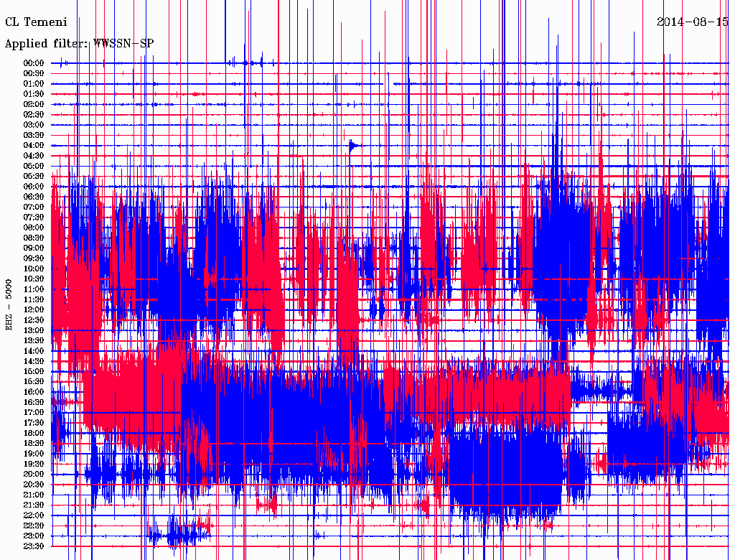Screen dimensions: 735x560
Task: Click the 19:30 time label
Action: pos(34,464)
